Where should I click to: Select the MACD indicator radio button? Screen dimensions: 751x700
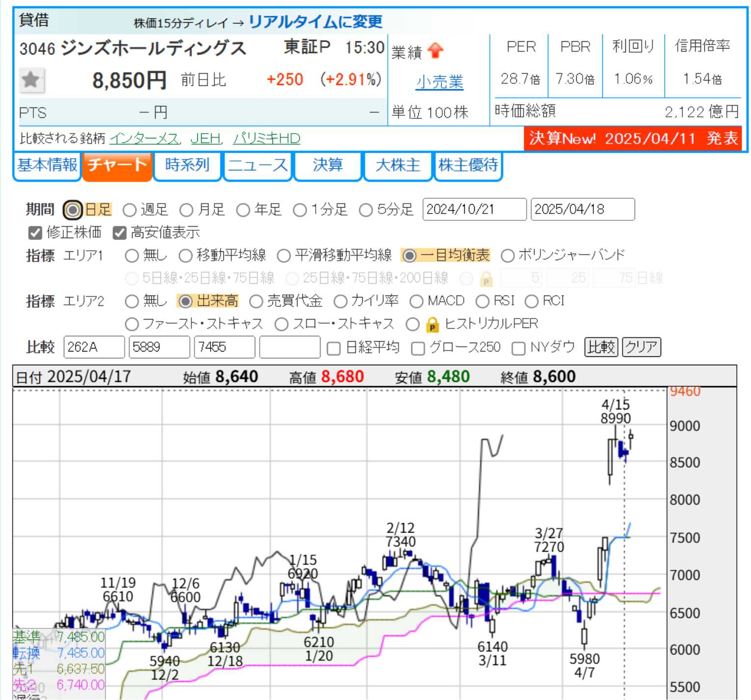pyautogui.click(x=416, y=301)
